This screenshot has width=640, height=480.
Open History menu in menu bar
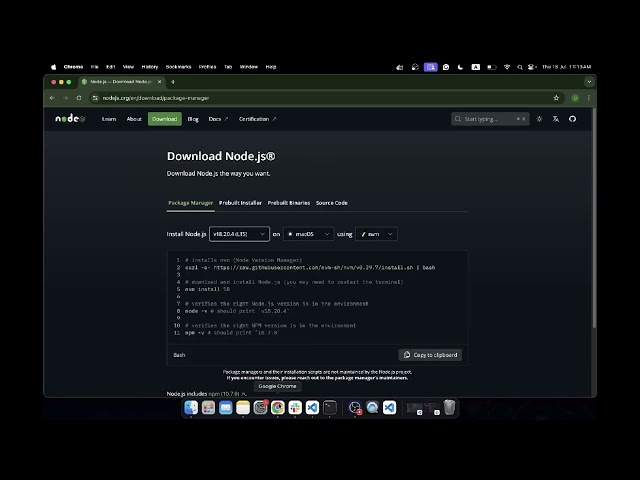[150, 67]
